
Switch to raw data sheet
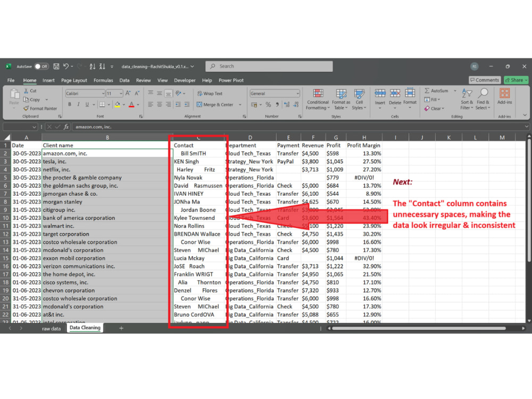pyautogui.click(x=51, y=328)
